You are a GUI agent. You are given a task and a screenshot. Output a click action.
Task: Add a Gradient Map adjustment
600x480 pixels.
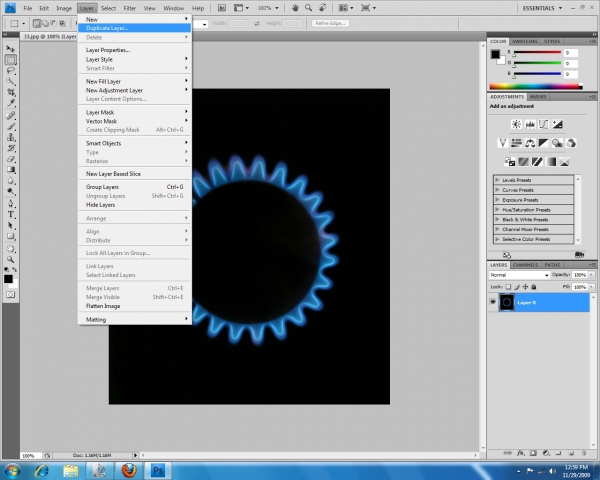pyautogui.click(x=551, y=162)
